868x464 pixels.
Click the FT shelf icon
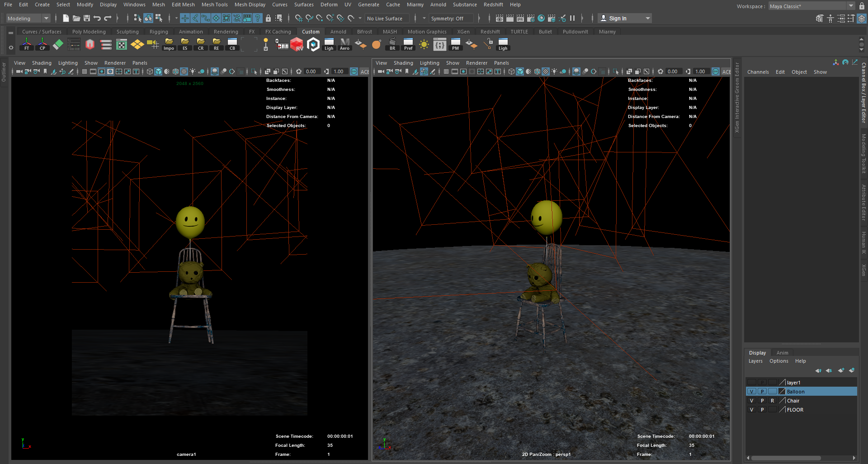click(x=27, y=44)
